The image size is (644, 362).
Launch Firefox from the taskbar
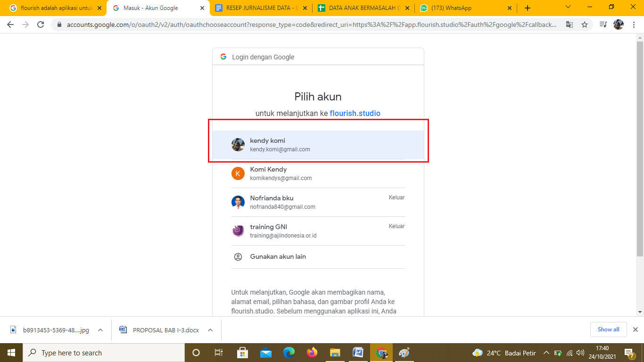click(312, 353)
